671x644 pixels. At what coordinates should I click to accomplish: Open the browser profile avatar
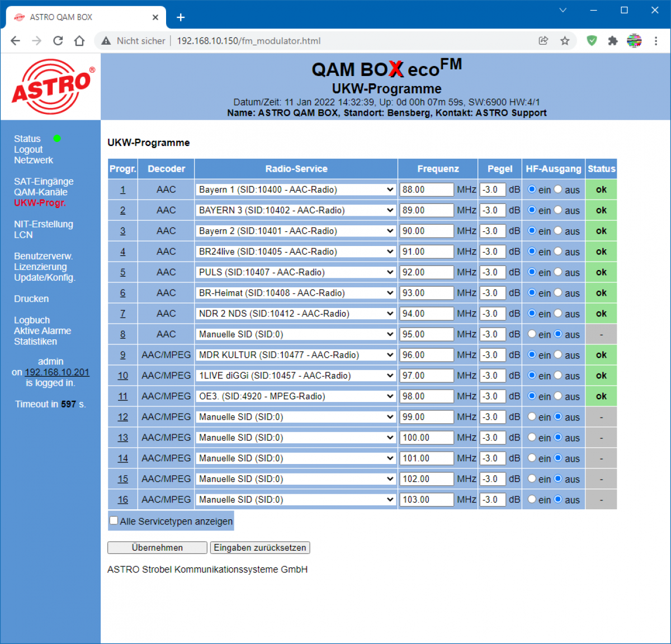pos(634,41)
